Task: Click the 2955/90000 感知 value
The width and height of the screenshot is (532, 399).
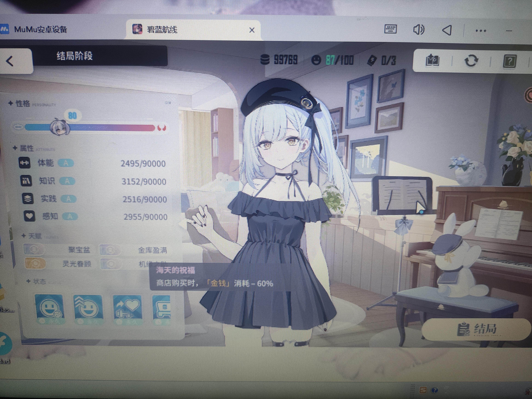Action: point(146,217)
